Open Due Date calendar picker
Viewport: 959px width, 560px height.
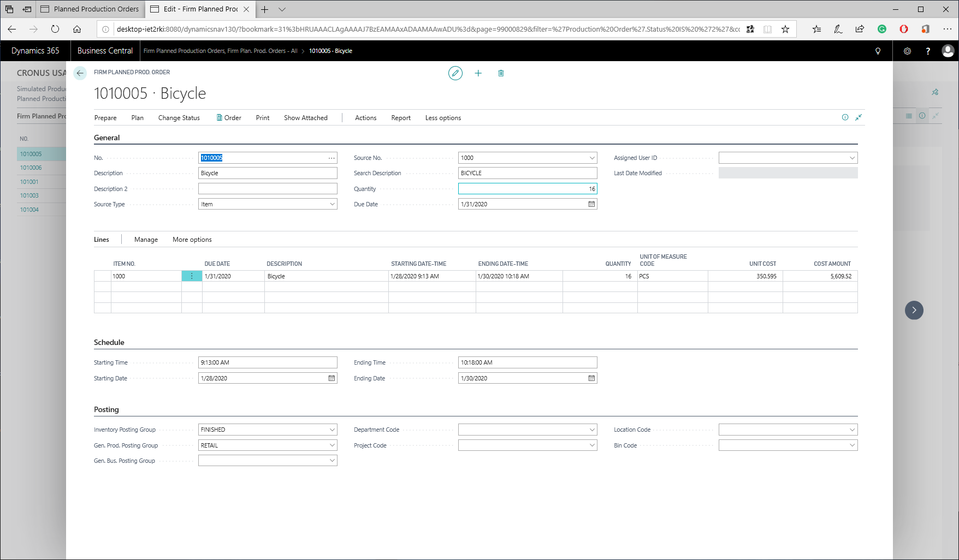click(591, 204)
